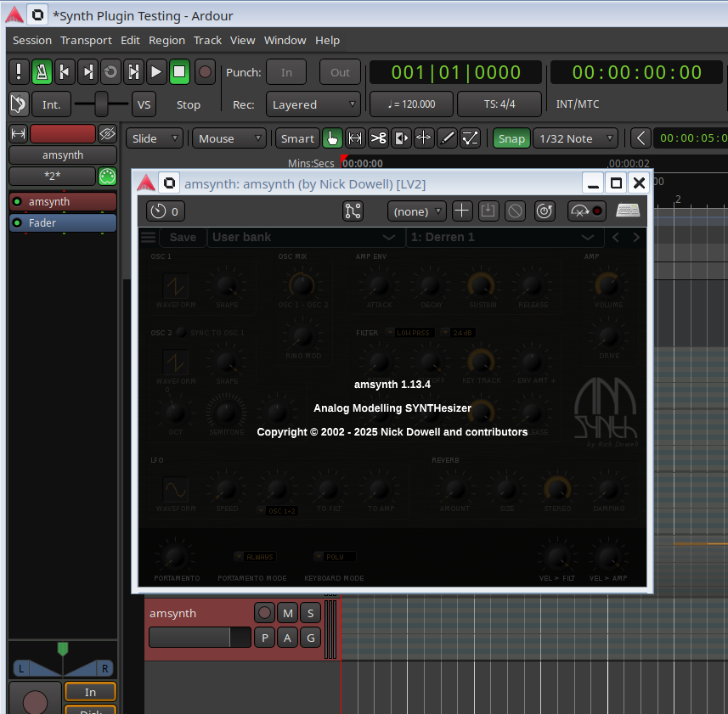Viewport: 728px width, 714px height.
Task: Click the amsynth track fader slider
Action: (199, 638)
